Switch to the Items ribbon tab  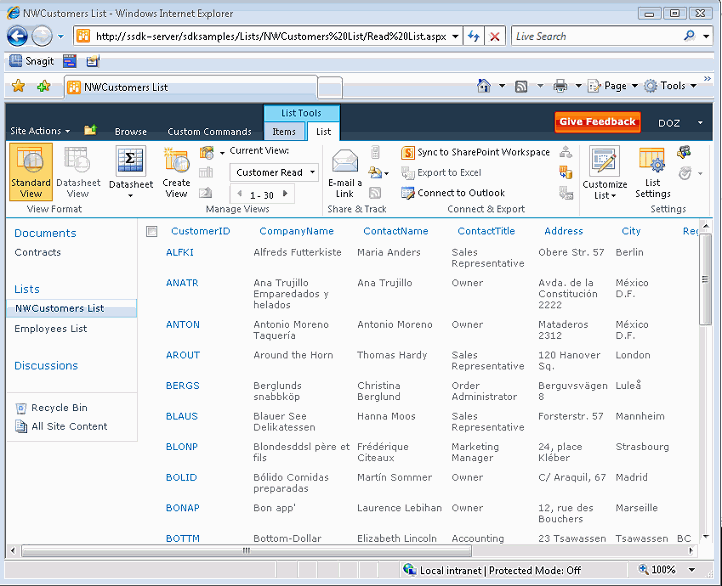click(x=284, y=132)
